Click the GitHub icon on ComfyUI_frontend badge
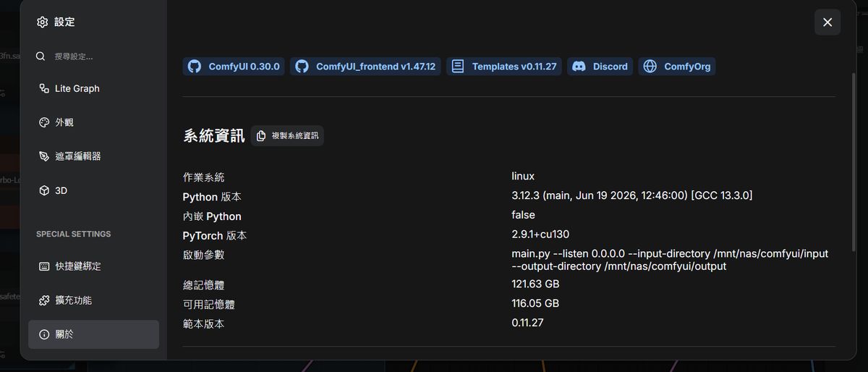This screenshot has width=868, height=372. tap(302, 67)
